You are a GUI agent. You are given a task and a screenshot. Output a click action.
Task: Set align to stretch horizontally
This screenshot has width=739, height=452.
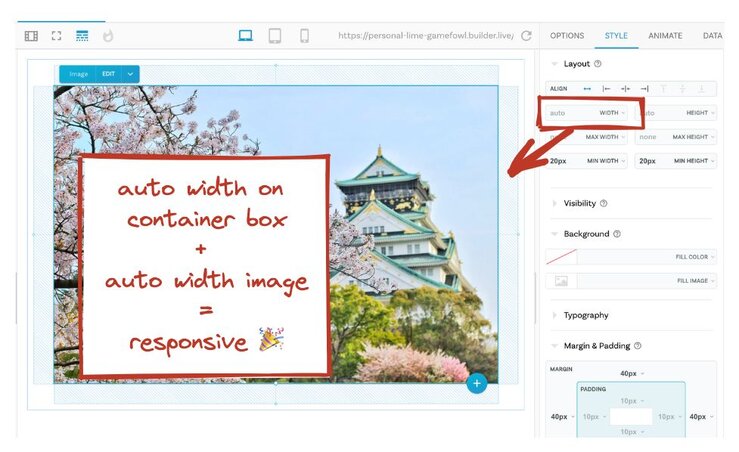[587, 89]
